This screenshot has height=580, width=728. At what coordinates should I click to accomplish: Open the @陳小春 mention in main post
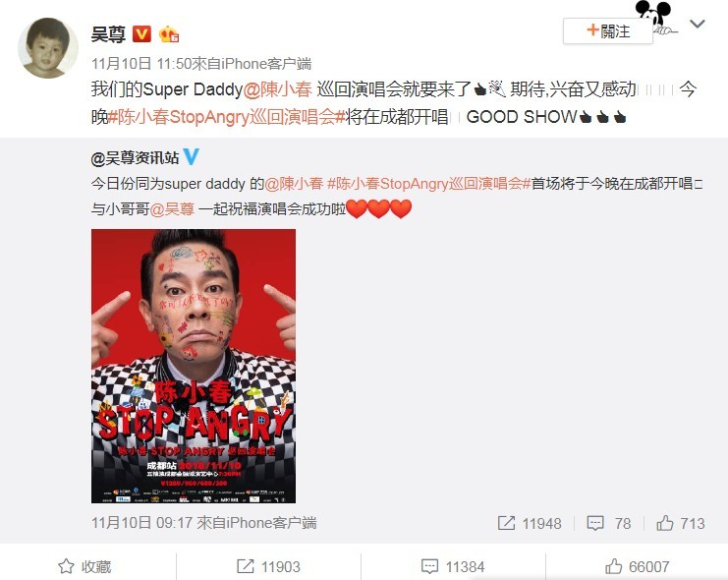277,89
